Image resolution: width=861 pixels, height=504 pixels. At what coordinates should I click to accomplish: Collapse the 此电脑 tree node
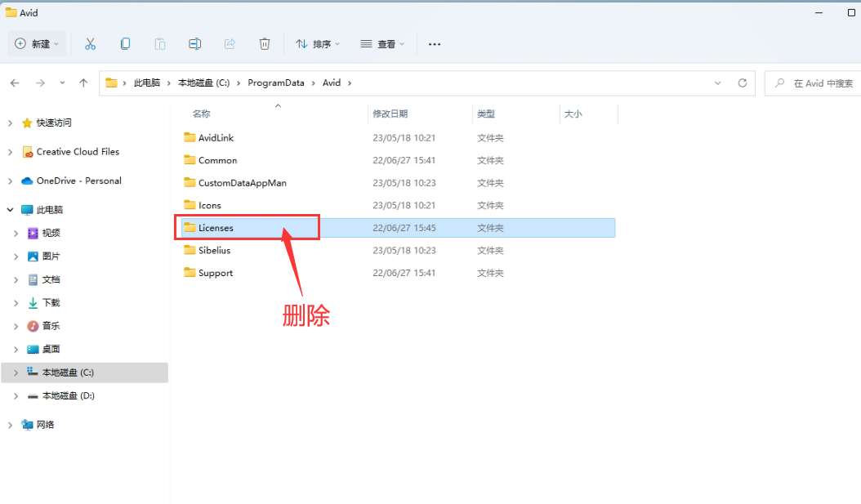[10, 210]
